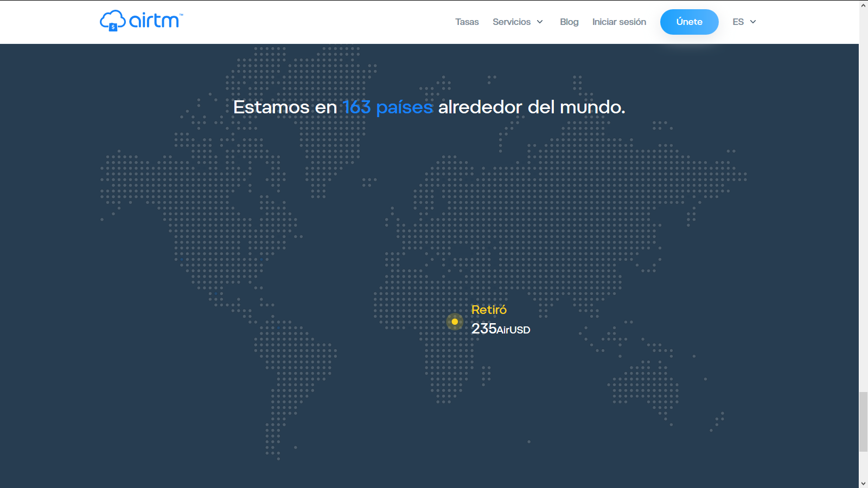Viewport: 868px width, 488px height.
Task: Click the scrollbar down arrow
Action: tap(863, 483)
